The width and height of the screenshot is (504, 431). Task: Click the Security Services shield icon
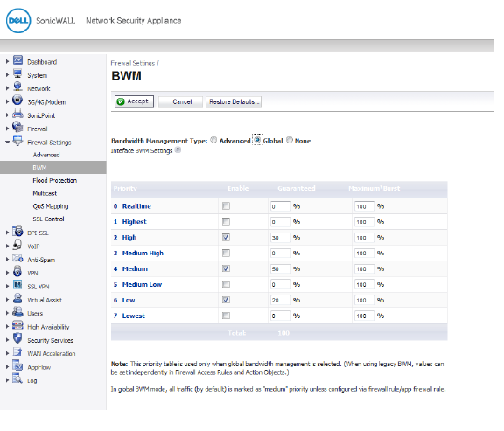point(17,338)
